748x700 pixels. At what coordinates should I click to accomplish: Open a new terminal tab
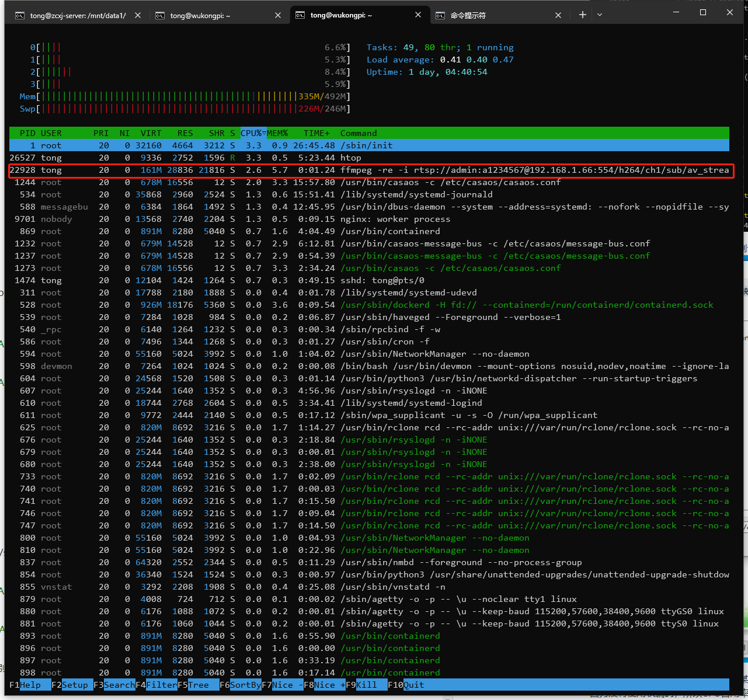[x=582, y=15]
